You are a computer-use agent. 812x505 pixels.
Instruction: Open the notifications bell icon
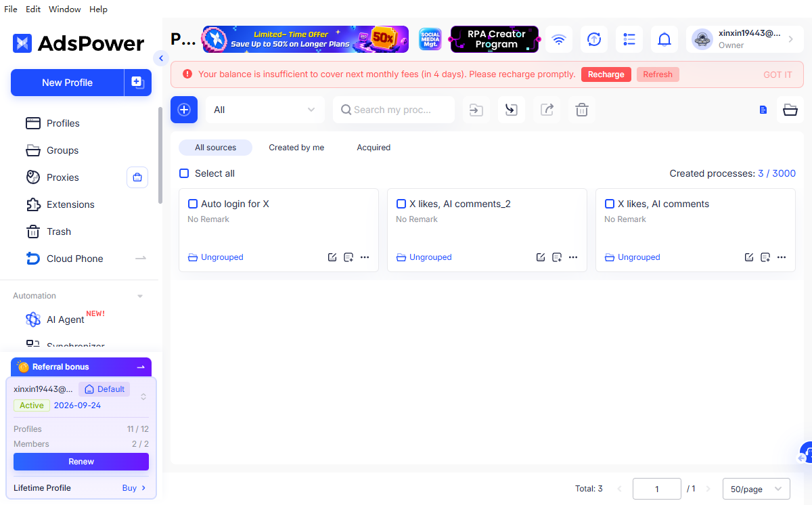[x=664, y=39]
